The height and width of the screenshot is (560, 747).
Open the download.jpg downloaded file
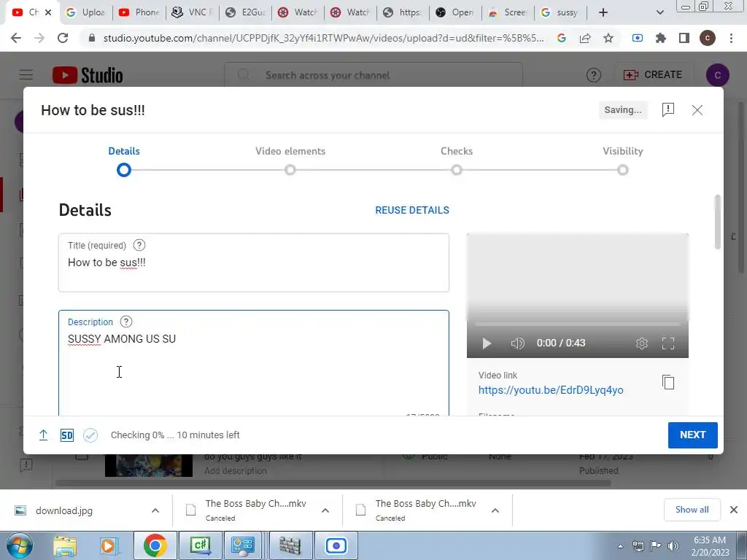[64, 510]
